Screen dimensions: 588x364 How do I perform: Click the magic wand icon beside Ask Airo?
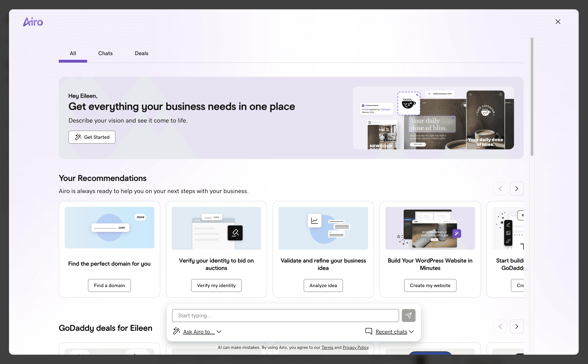(x=176, y=331)
